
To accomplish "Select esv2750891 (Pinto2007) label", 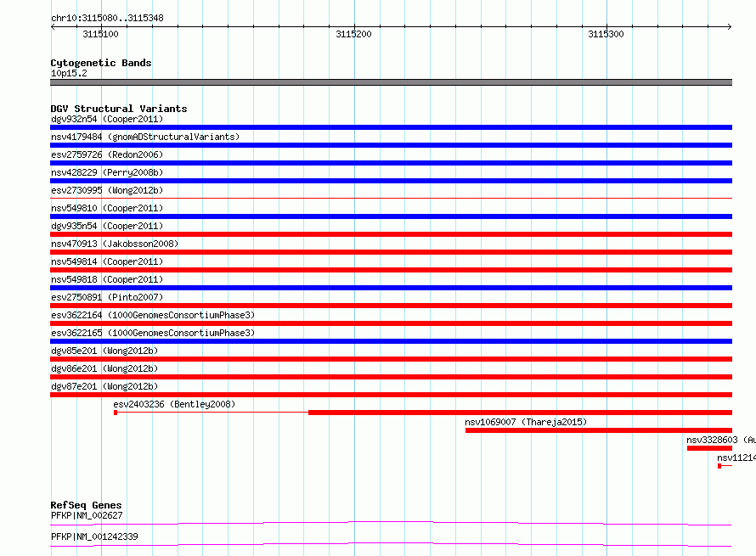I will pos(107,297).
